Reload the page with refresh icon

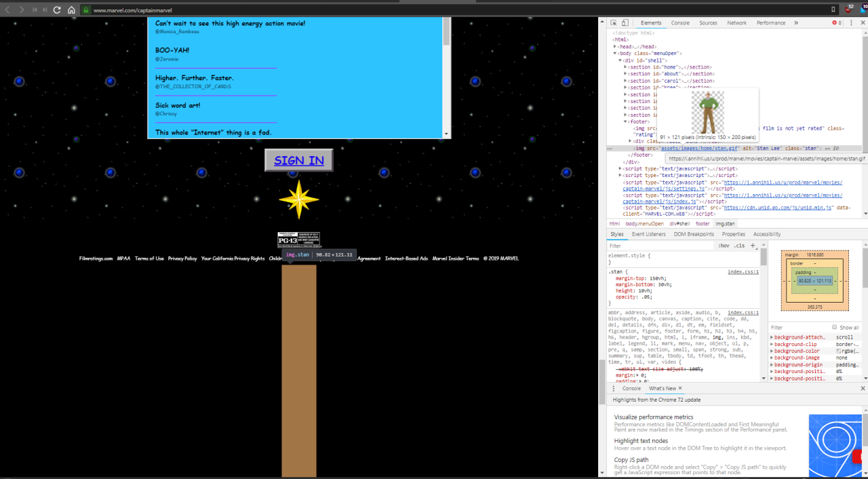57,10
